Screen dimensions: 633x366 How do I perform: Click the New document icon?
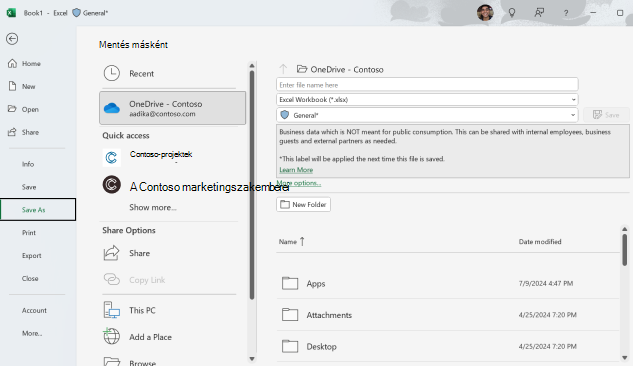click(13, 86)
